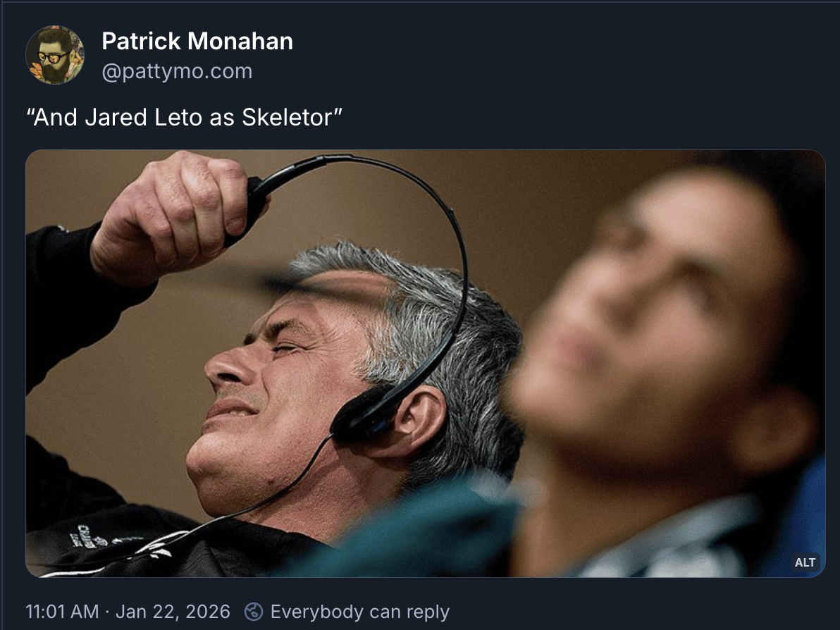
Task: Open Patrick Monahan's profile avatar
Action: [55, 55]
